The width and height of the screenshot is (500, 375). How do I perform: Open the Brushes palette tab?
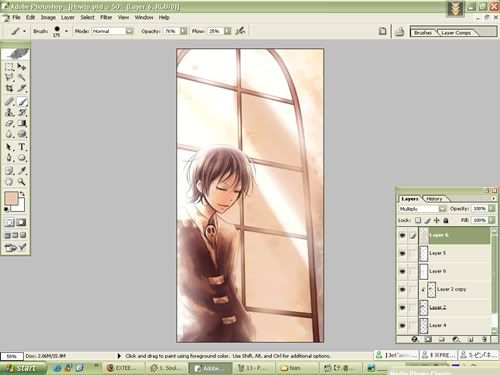pos(423,33)
